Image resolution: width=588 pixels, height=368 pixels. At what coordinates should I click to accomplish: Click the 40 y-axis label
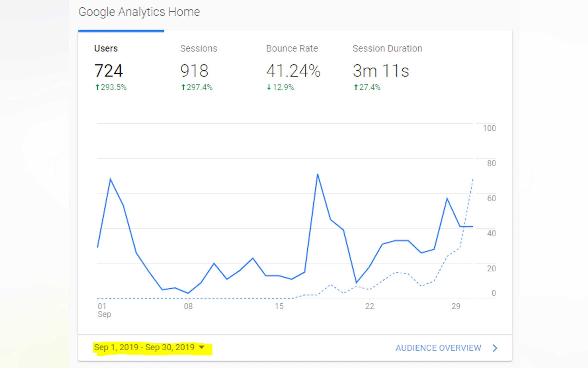pyautogui.click(x=491, y=233)
